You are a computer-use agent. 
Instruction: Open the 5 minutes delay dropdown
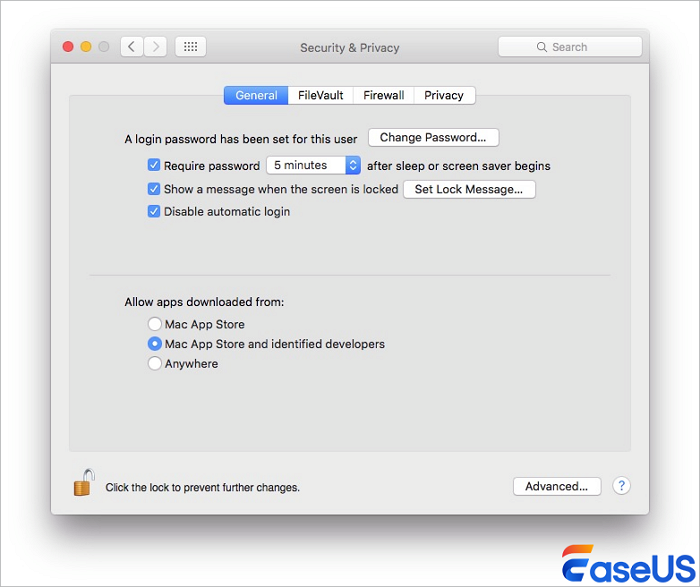pos(313,165)
